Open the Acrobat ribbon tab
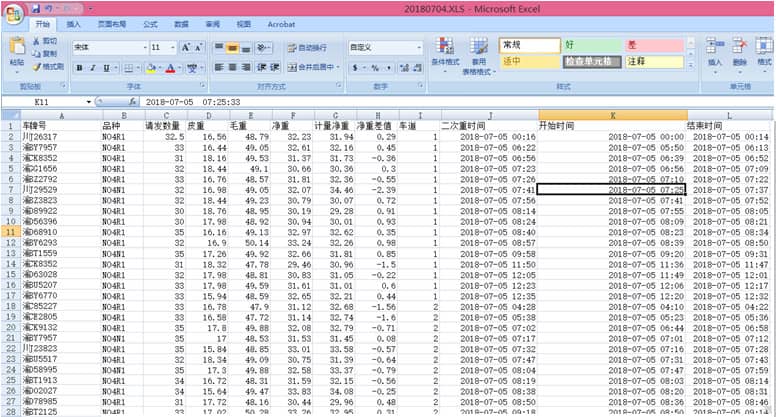This screenshot has width=776, height=417. pos(282,22)
